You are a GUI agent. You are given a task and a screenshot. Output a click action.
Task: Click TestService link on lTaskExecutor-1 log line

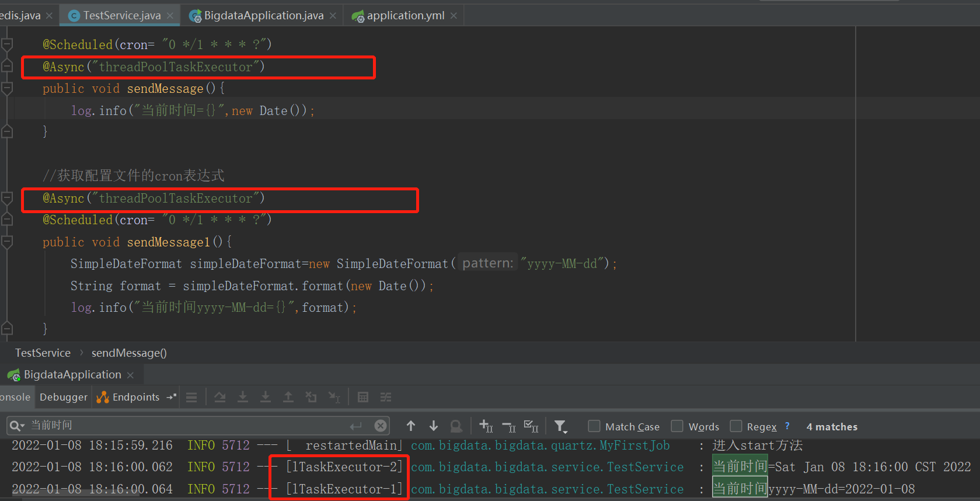pyautogui.click(x=547, y=489)
